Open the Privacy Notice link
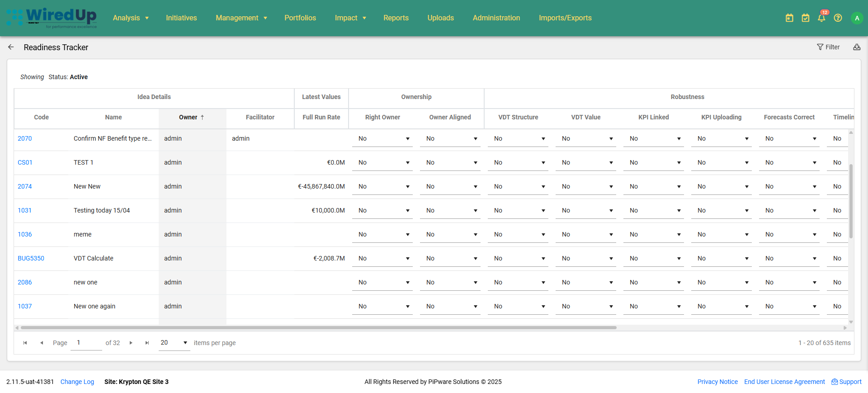Screen dimensions: 868x393 pos(717,382)
